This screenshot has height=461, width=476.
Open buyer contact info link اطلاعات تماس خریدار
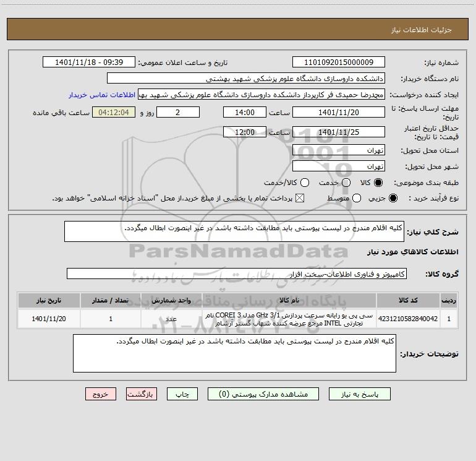(102, 95)
